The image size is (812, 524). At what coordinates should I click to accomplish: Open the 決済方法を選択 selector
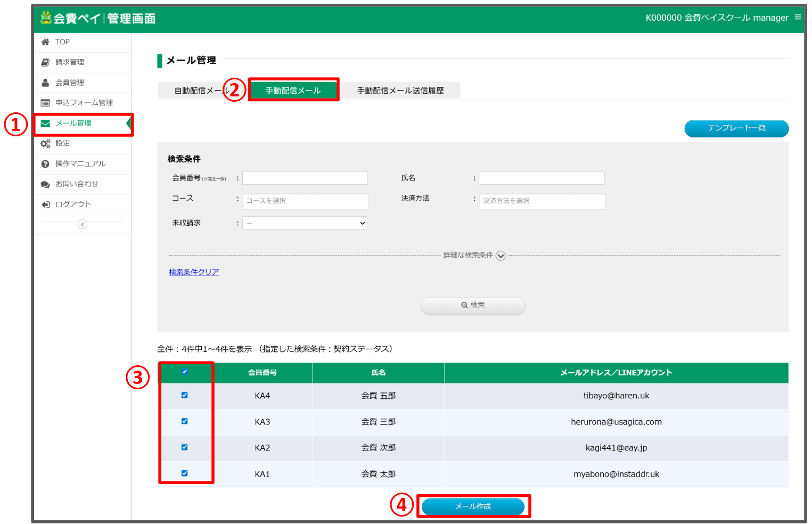pos(542,201)
